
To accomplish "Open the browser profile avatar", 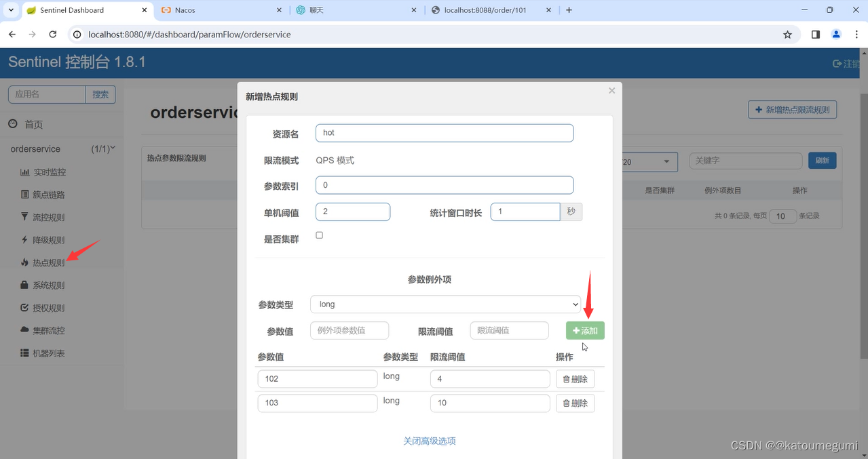I will 836,35.
